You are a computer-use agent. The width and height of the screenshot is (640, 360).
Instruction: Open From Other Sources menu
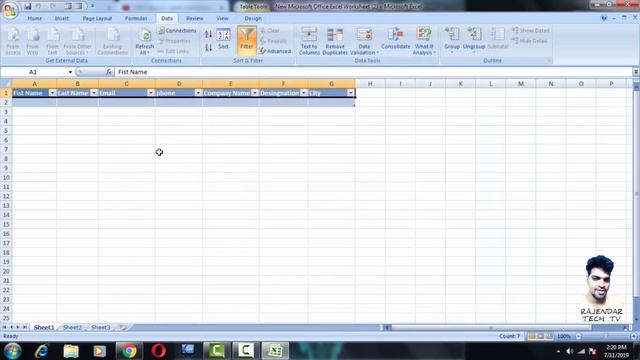[x=78, y=42]
